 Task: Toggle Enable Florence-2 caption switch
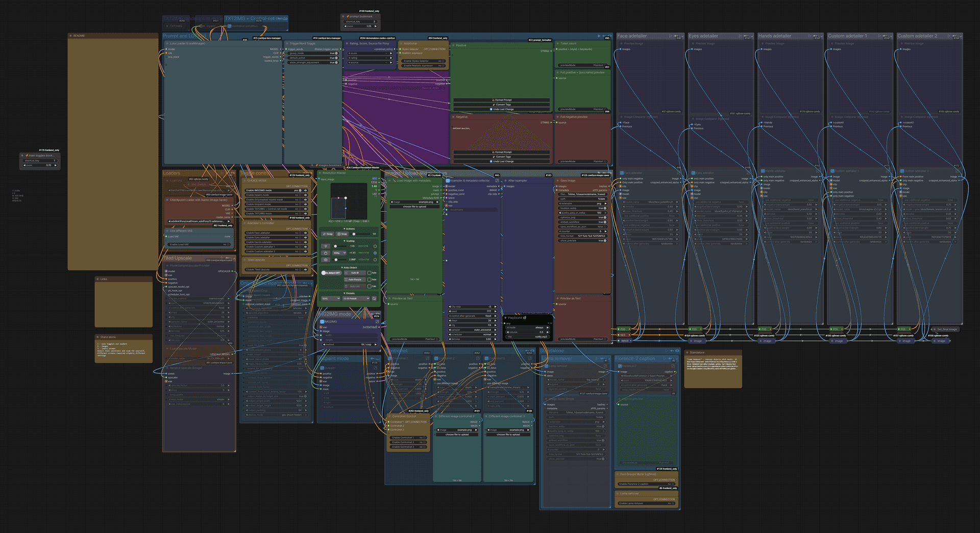click(x=673, y=484)
